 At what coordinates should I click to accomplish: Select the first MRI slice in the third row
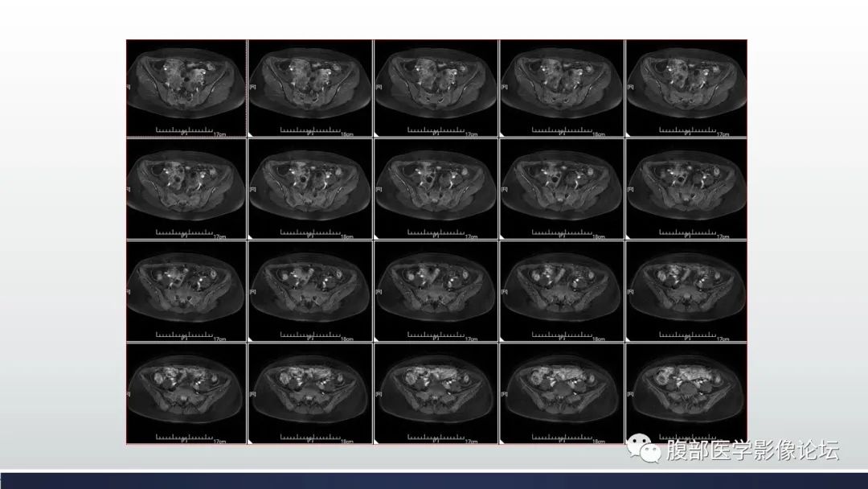click(x=186, y=290)
